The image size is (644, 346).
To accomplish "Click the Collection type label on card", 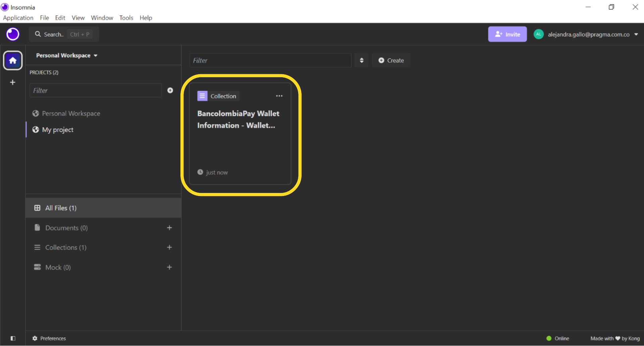I will point(223,96).
